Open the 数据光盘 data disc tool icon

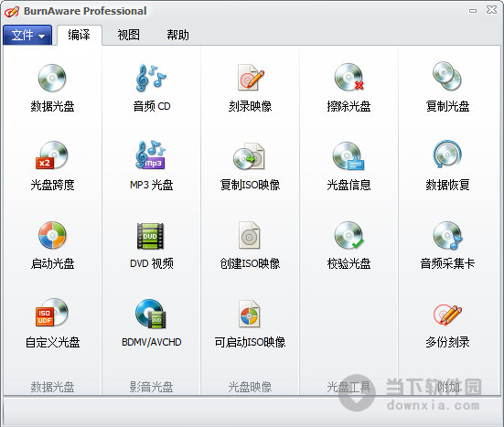tap(52, 78)
